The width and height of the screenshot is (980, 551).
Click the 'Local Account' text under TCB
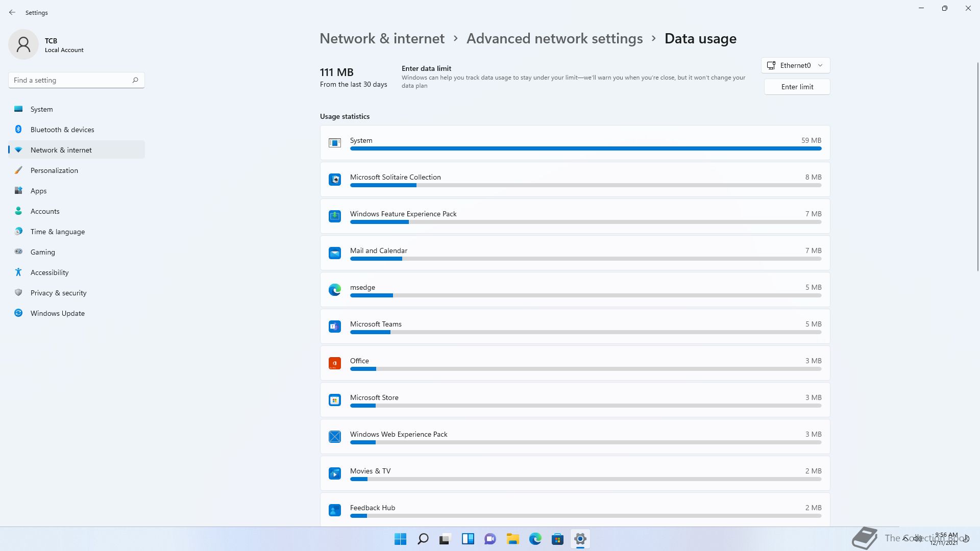click(x=64, y=50)
